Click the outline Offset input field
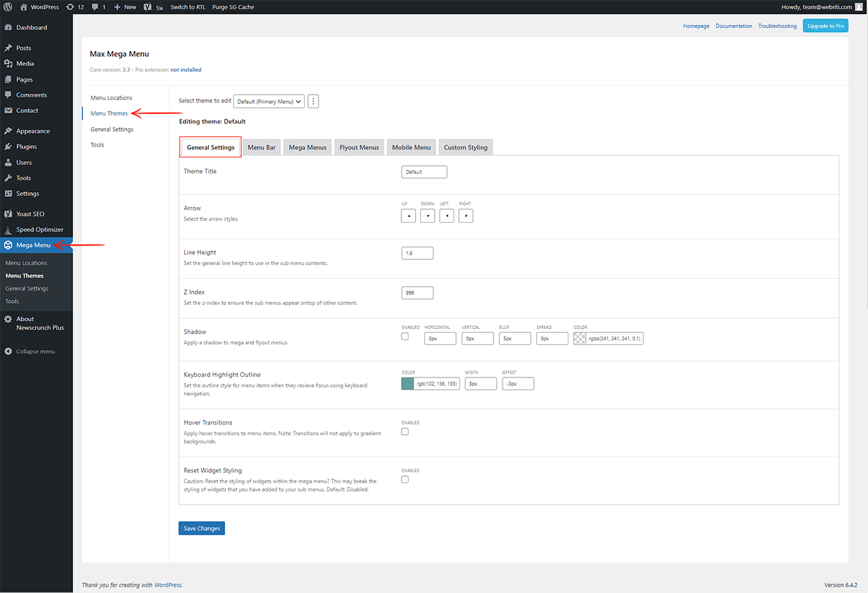Screen dimensions: 868x593 coord(518,383)
